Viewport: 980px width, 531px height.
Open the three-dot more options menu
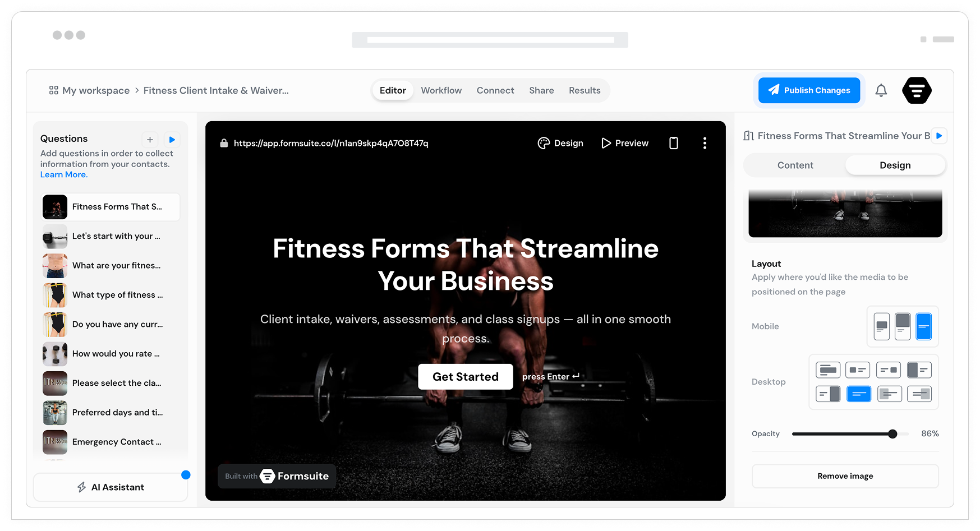pos(705,143)
